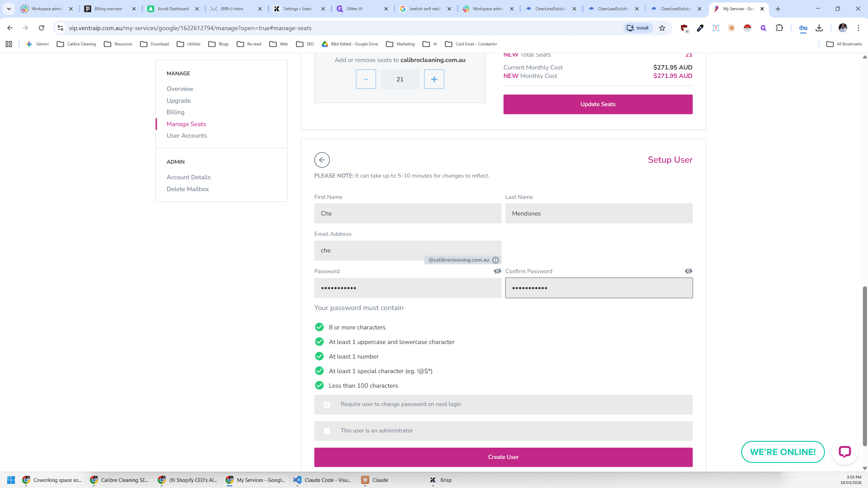The width and height of the screenshot is (868, 488).
Task: Toggle Require user to change password checkbox
Action: [x=327, y=405]
